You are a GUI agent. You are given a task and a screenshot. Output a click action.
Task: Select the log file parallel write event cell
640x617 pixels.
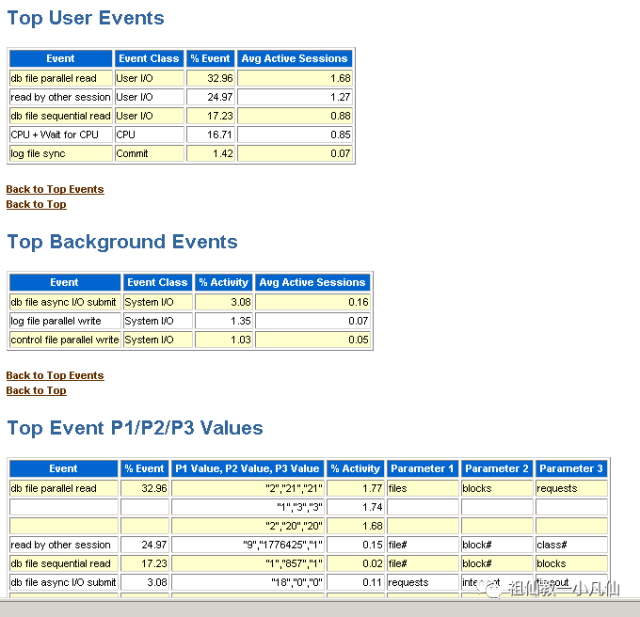point(65,321)
